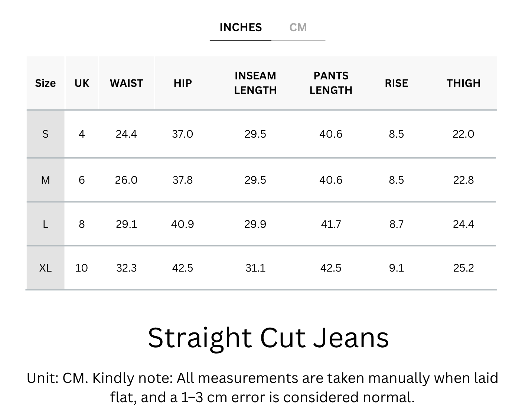This screenshot has height=420, width=525.
Task: Click the PANTS LENGTH column header
Action: [x=331, y=83]
